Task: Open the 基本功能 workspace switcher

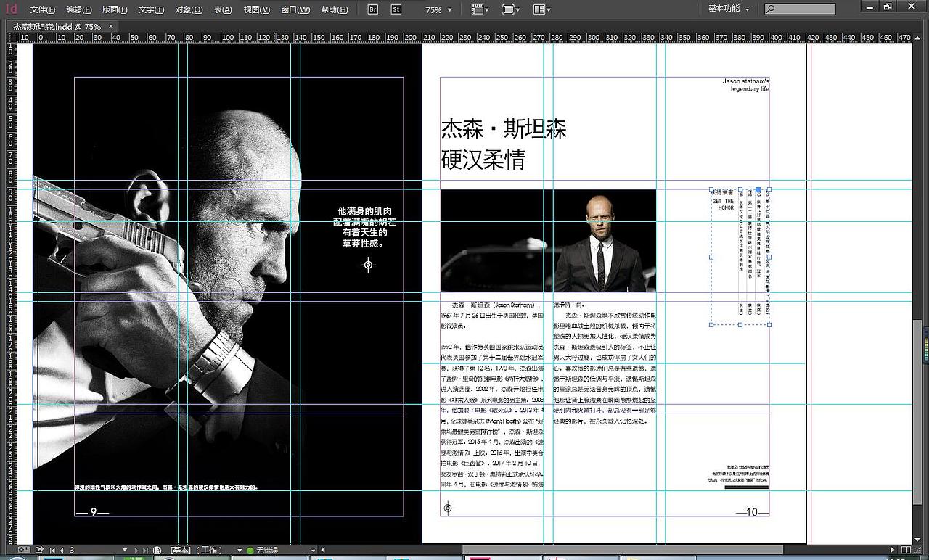Action: [729, 9]
